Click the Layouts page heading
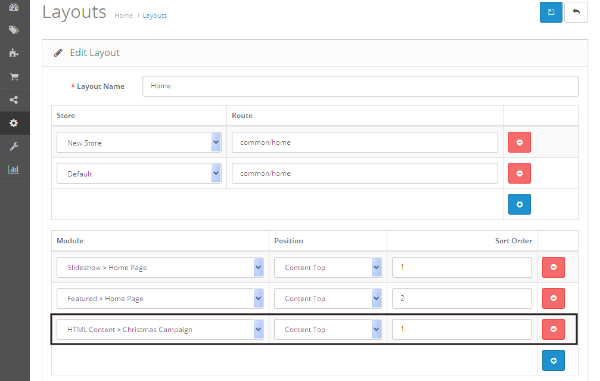The width and height of the screenshot is (600, 381). tap(74, 12)
